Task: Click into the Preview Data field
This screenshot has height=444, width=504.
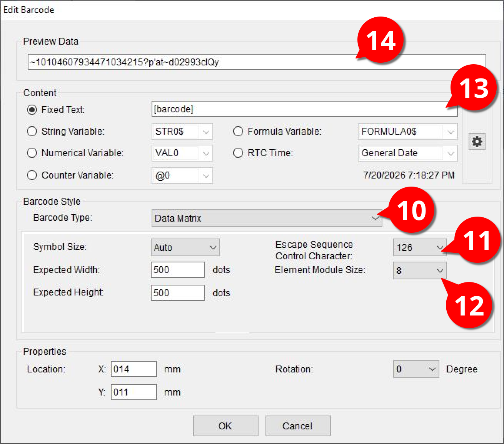Action: point(257,62)
